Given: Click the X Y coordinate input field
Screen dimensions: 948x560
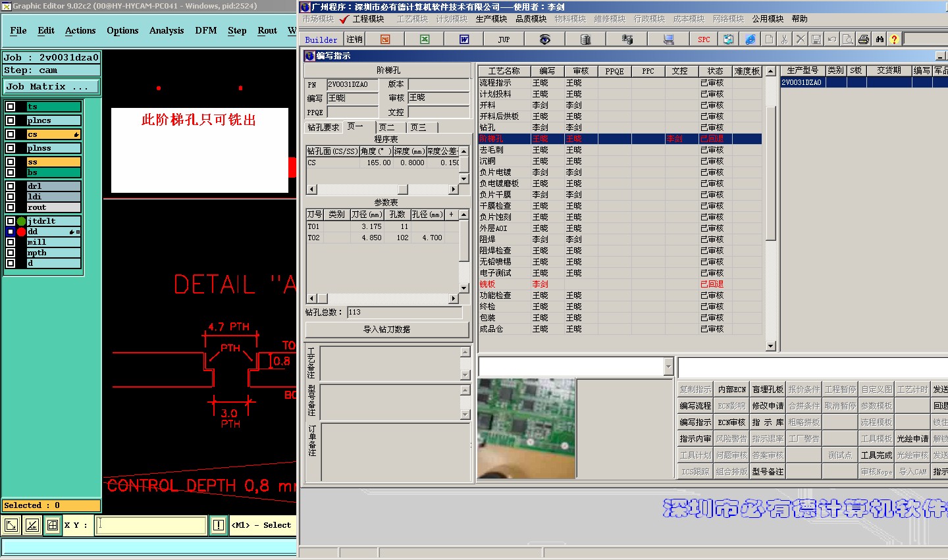Looking at the screenshot, I should point(151,524).
